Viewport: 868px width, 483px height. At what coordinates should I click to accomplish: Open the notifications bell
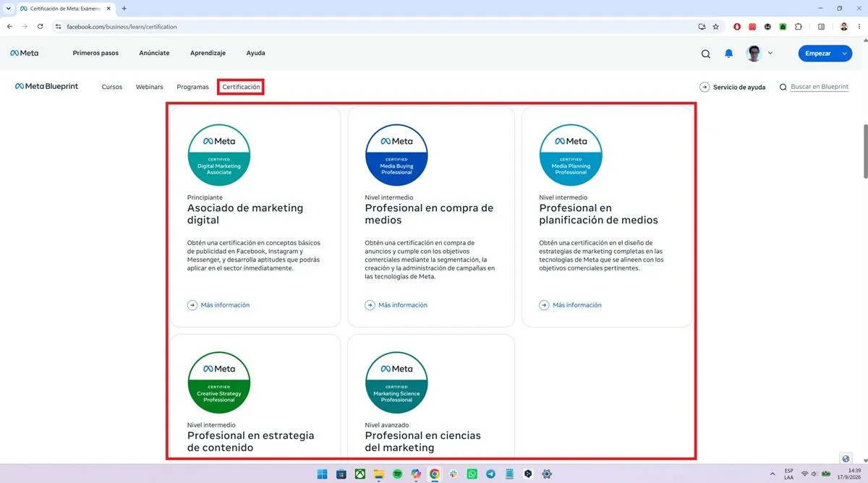[729, 54]
